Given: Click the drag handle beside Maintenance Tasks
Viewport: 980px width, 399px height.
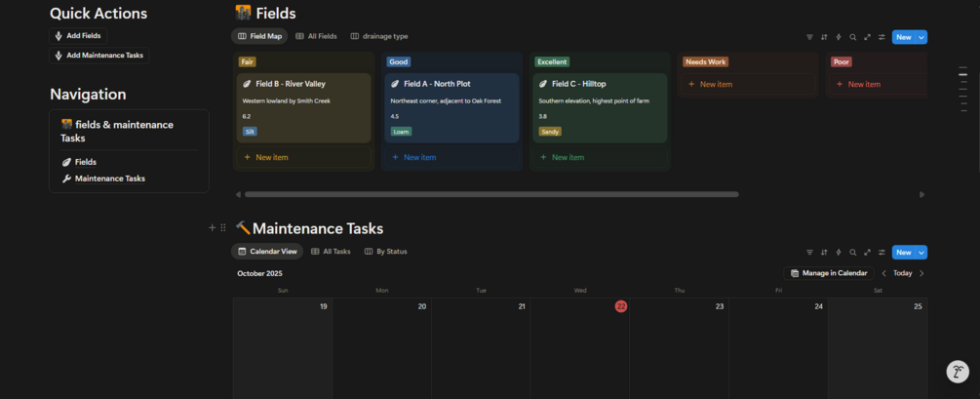Looking at the screenshot, I should pos(223,228).
